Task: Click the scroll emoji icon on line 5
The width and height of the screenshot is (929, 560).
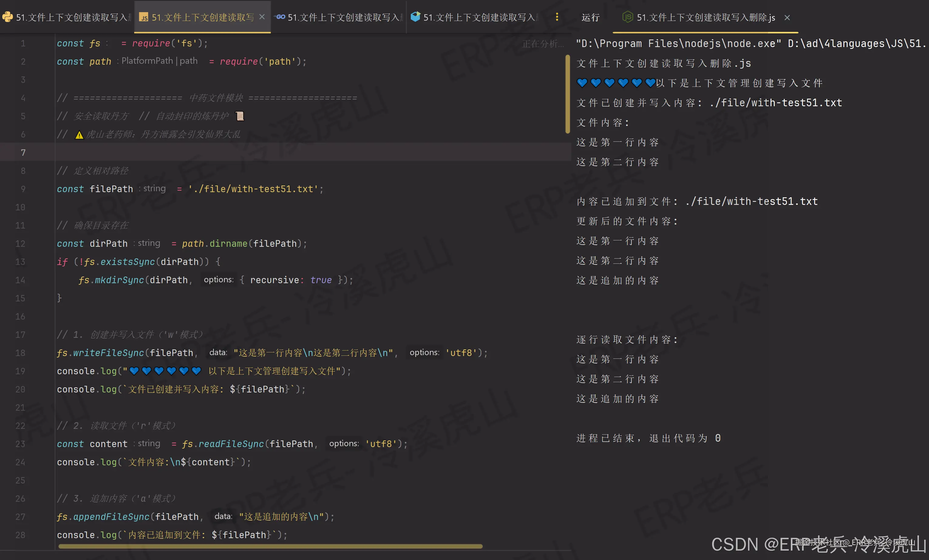Action: pyautogui.click(x=240, y=116)
